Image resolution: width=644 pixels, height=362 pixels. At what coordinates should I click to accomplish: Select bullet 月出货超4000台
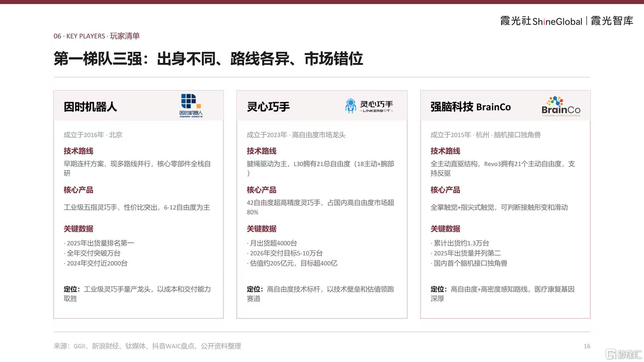[x=272, y=243]
